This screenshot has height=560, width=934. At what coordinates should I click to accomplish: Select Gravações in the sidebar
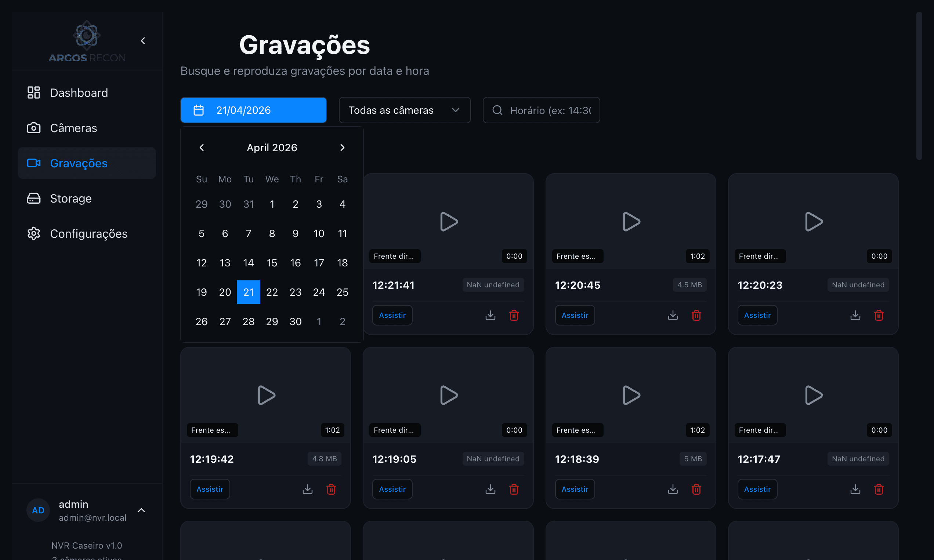87,163
